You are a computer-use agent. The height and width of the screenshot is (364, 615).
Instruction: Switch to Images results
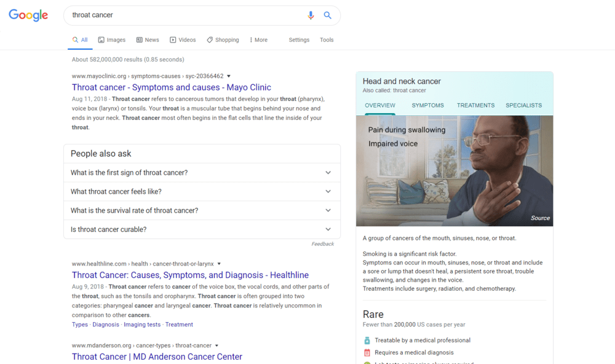click(x=112, y=40)
